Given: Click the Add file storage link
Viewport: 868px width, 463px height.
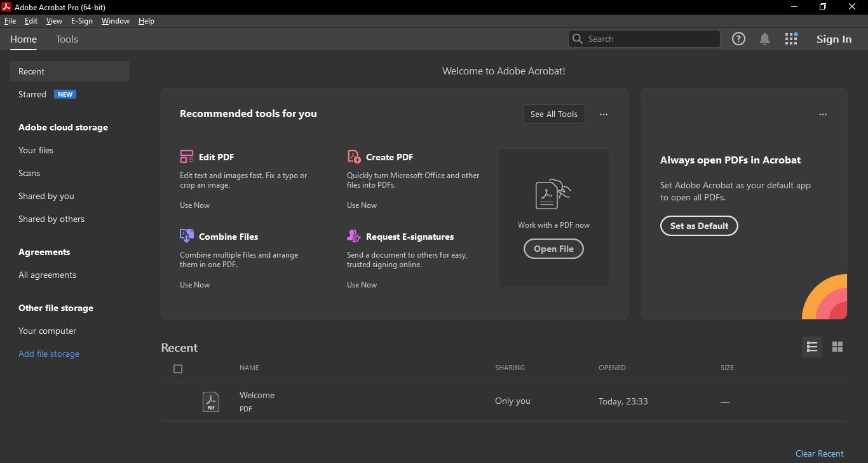Looking at the screenshot, I should [x=49, y=354].
